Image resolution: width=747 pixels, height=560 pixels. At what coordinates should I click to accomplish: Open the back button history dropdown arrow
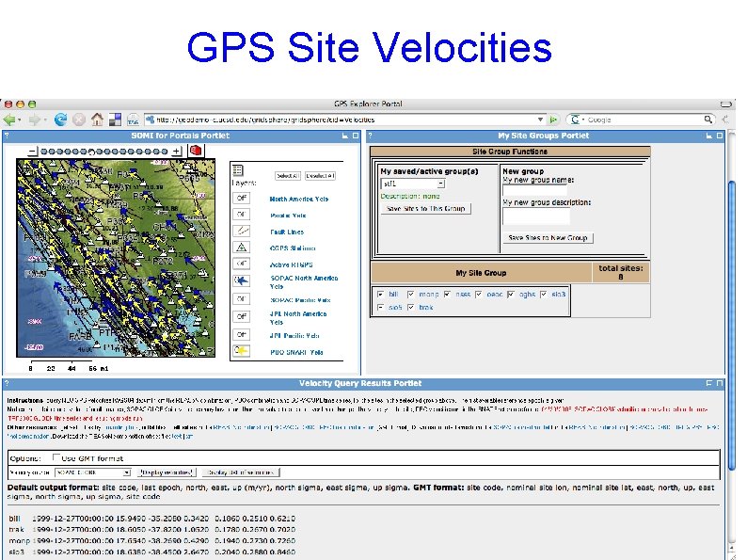(19, 120)
